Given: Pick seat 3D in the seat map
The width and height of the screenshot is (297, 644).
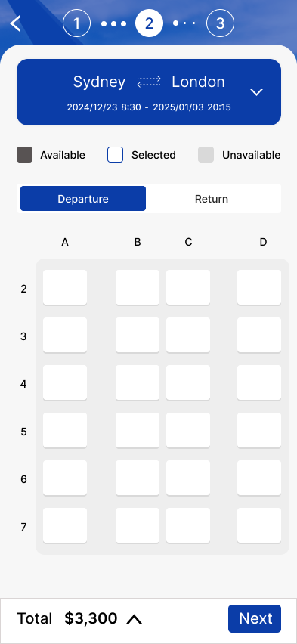Looking at the screenshot, I should click(259, 335).
